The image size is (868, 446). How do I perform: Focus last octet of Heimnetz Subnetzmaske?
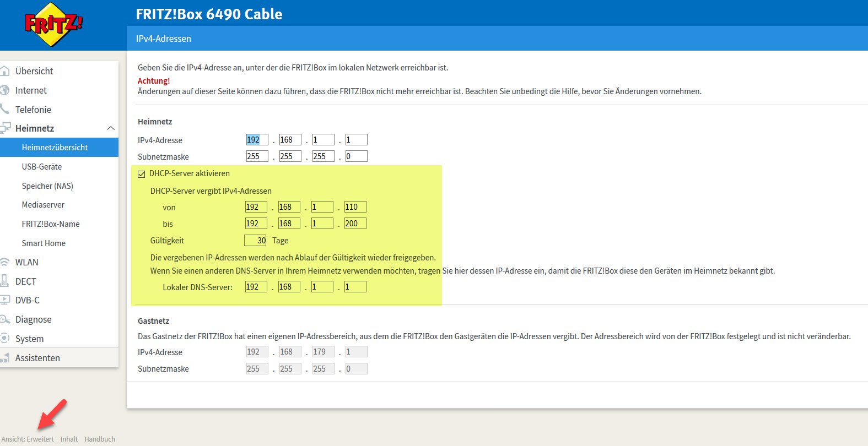coord(357,156)
